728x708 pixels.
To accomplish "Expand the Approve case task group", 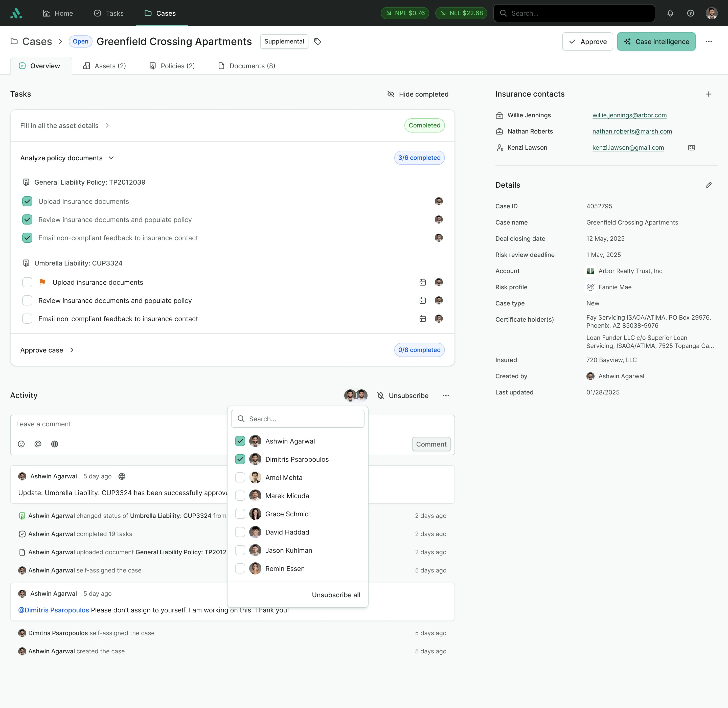I will pos(72,350).
